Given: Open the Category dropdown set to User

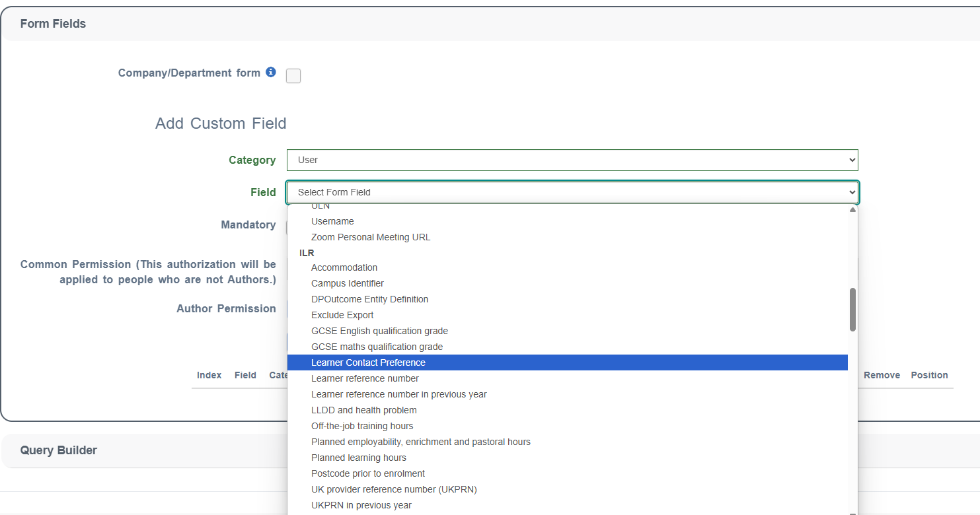Looking at the screenshot, I should pos(572,160).
